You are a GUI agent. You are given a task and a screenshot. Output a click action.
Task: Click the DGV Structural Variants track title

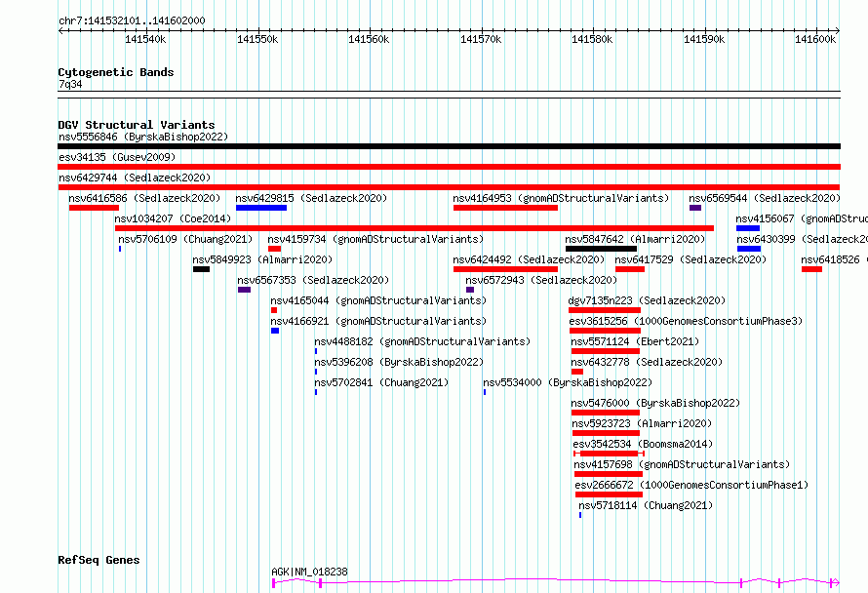[x=137, y=125]
